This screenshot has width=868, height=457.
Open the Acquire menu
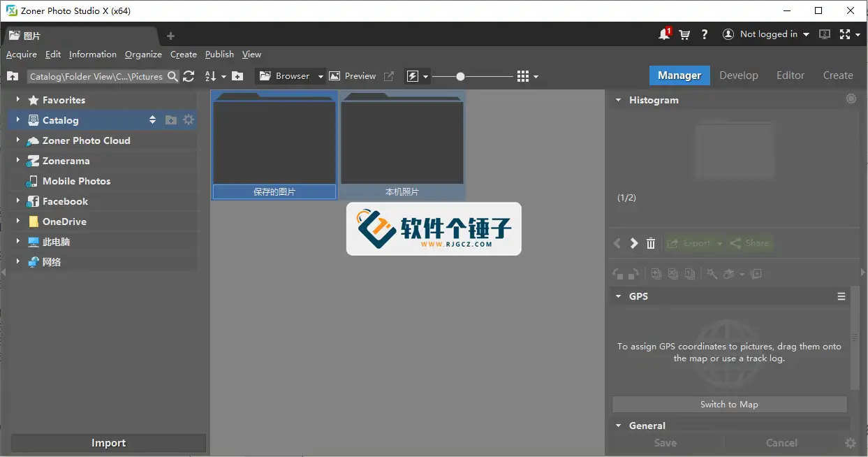point(22,55)
